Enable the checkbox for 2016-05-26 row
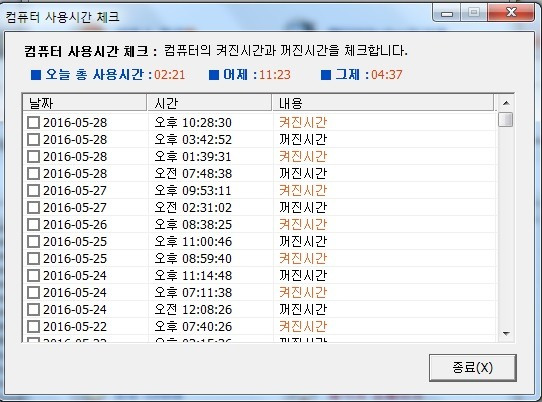The height and width of the screenshot is (402, 542). click(x=34, y=224)
